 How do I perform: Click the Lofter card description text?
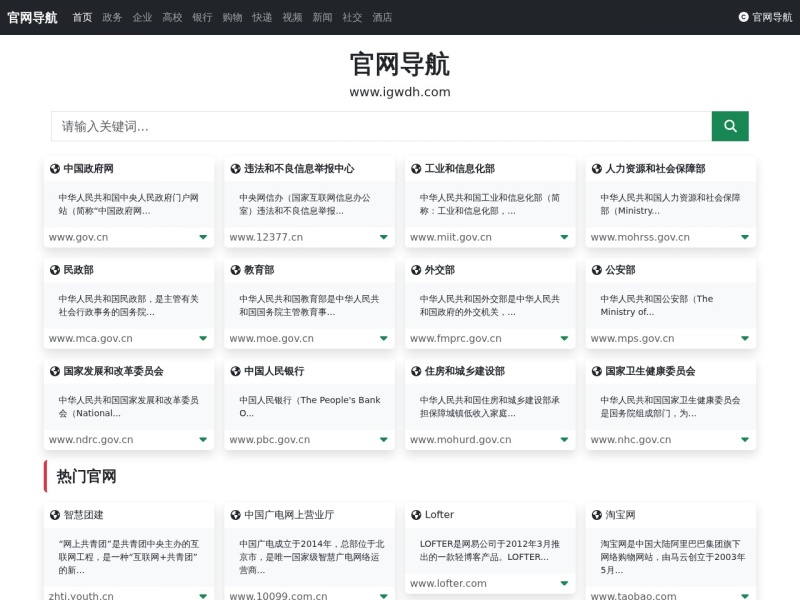click(489, 551)
